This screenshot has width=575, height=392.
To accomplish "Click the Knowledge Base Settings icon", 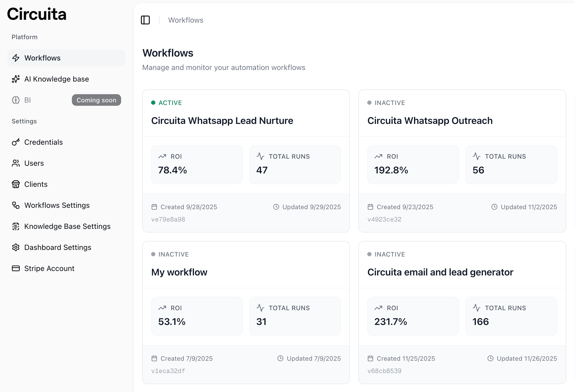I will tap(16, 226).
